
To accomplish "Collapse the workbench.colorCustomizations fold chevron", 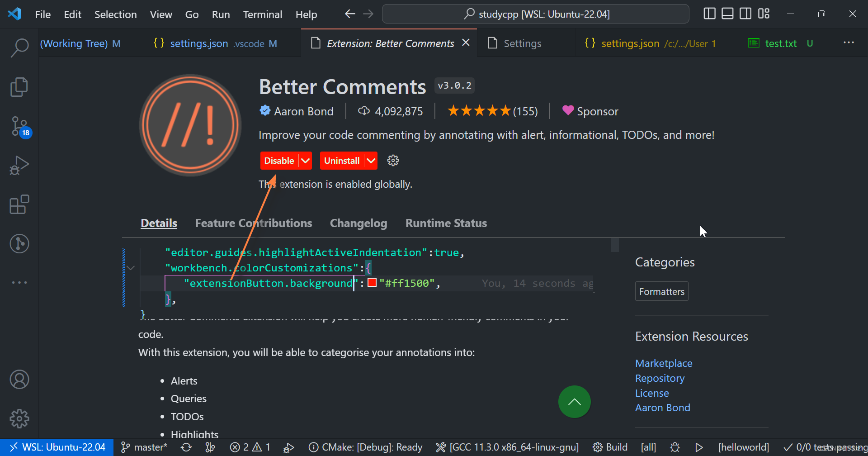I will click(131, 268).
